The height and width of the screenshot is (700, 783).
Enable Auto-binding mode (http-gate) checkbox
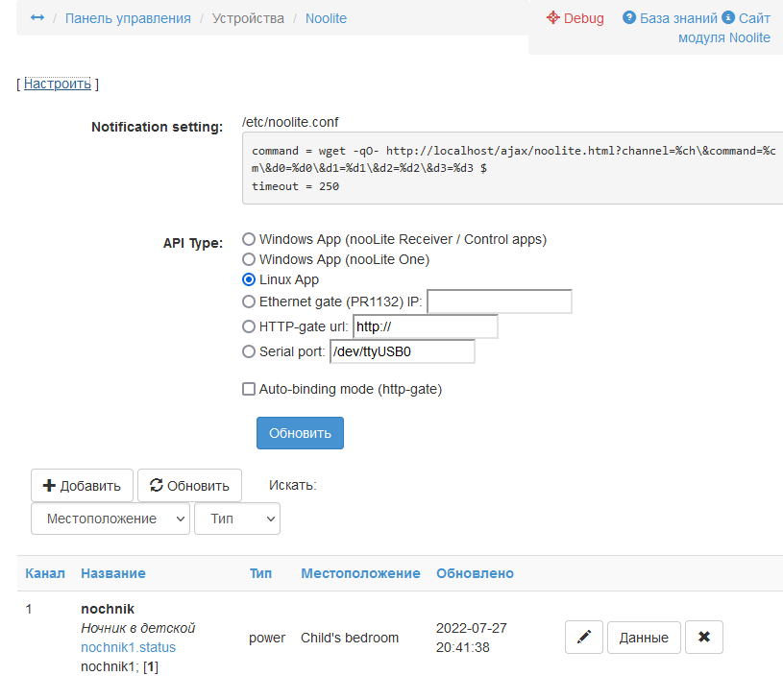pos(249,390)
